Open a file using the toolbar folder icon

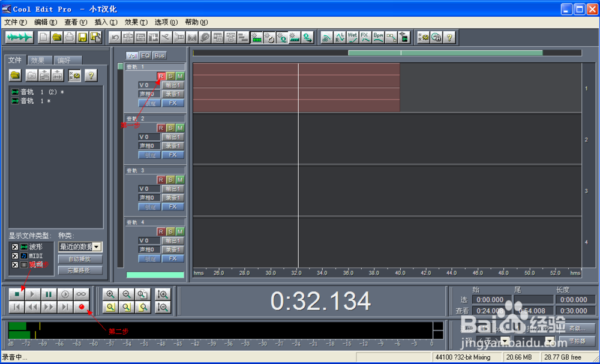(56, 37)
